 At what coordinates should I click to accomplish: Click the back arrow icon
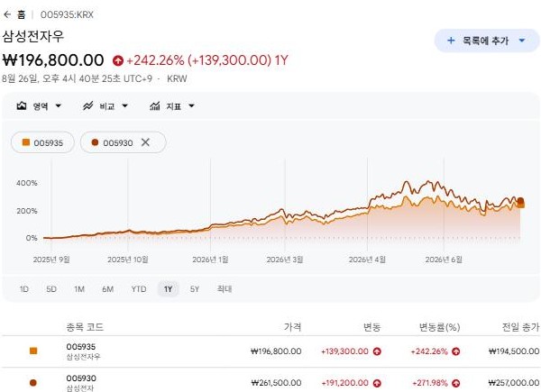click(x=7, y=14)
